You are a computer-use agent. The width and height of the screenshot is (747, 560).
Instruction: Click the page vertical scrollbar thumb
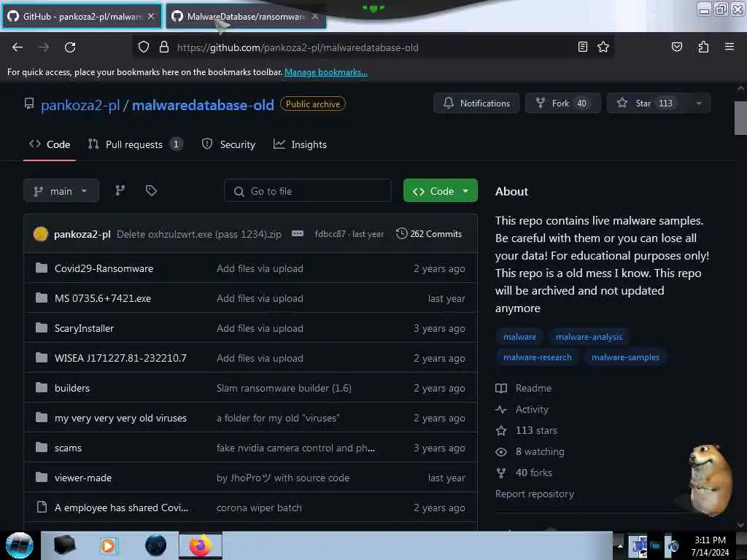740,117
